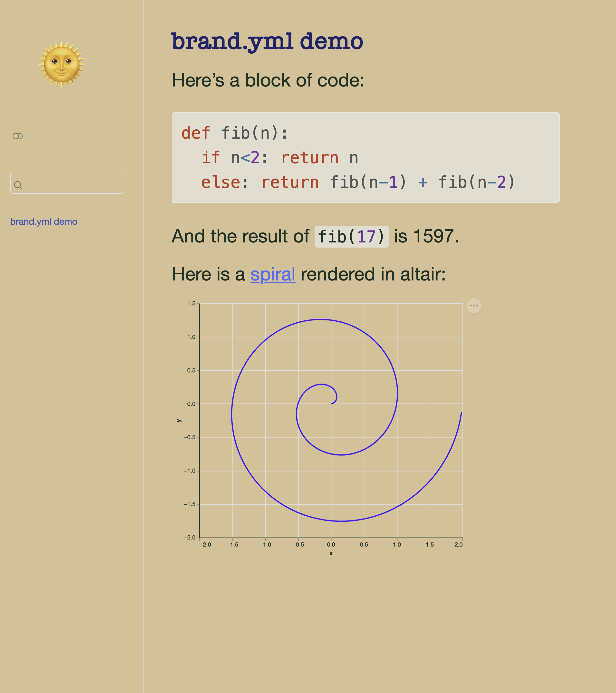Open brand.yml demo sidebar link

coord(44,221)
